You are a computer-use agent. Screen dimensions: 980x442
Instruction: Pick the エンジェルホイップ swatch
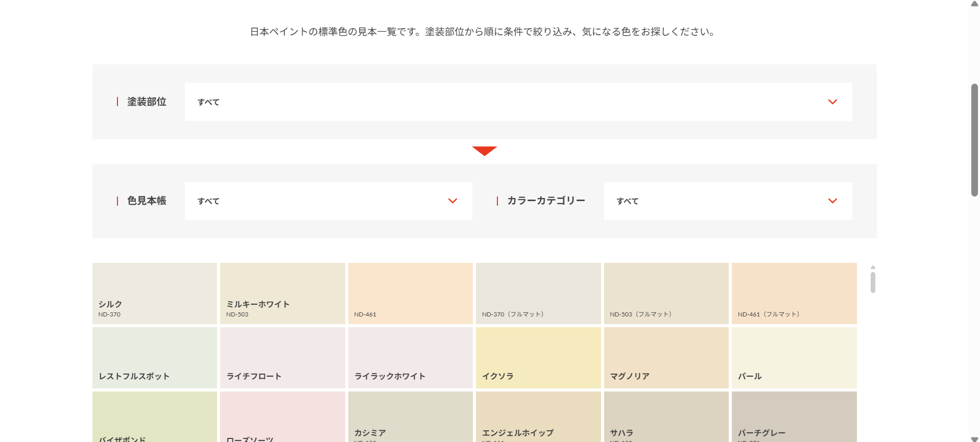click(538, 416)
